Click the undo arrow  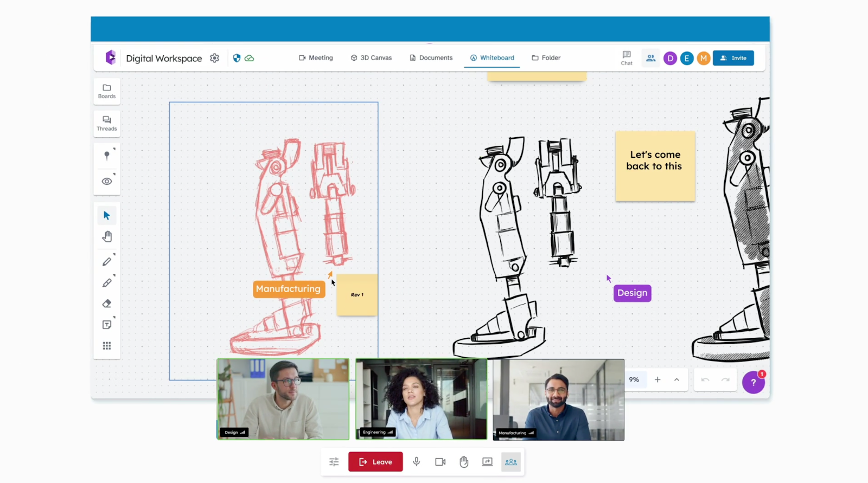click(705, 379)
